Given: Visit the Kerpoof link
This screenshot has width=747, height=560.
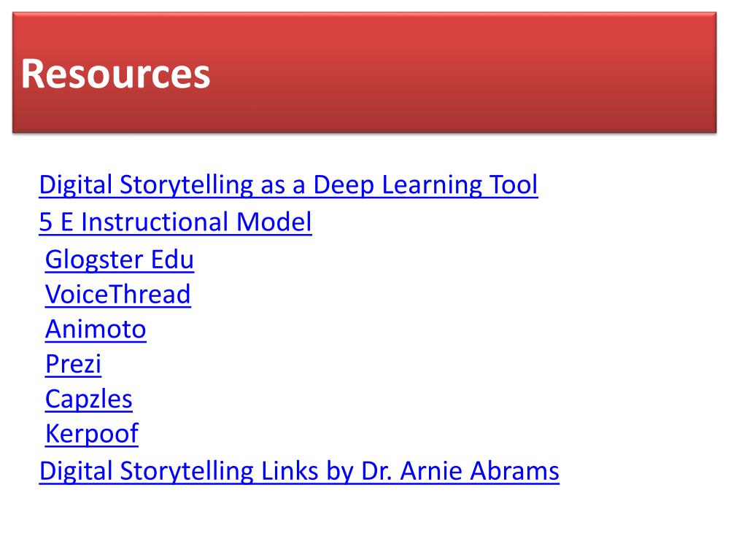Looking at the screenshot, I should pyautogui.click(x=92, y=434).
